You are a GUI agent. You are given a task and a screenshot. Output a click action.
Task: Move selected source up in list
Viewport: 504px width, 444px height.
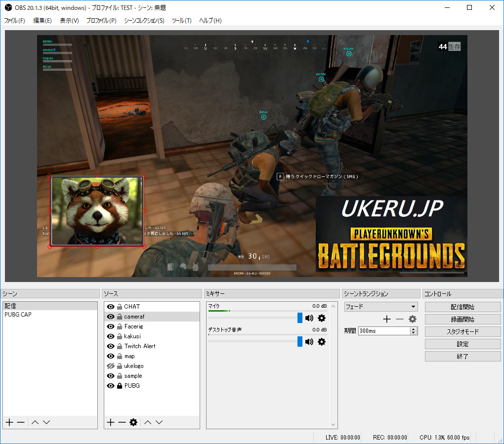(x=147, y=422)
